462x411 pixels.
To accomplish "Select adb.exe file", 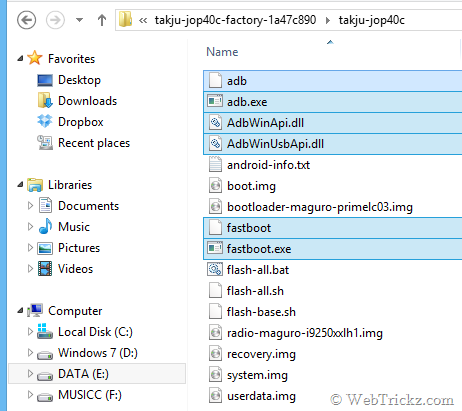I will [x=333, y=102].
